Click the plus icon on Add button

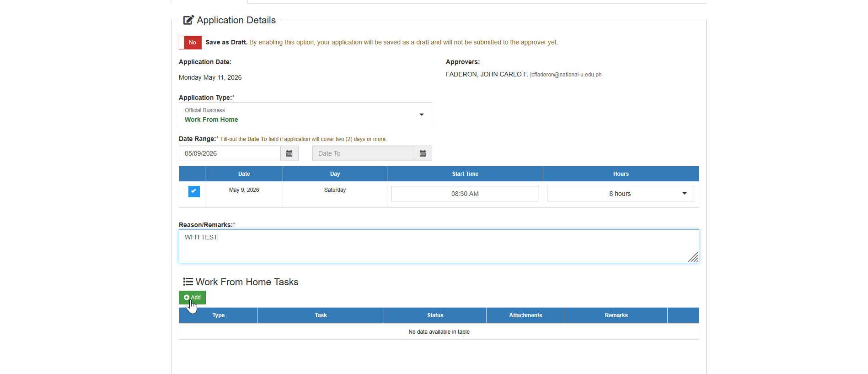pyautogui.click(x=187, y=298)
